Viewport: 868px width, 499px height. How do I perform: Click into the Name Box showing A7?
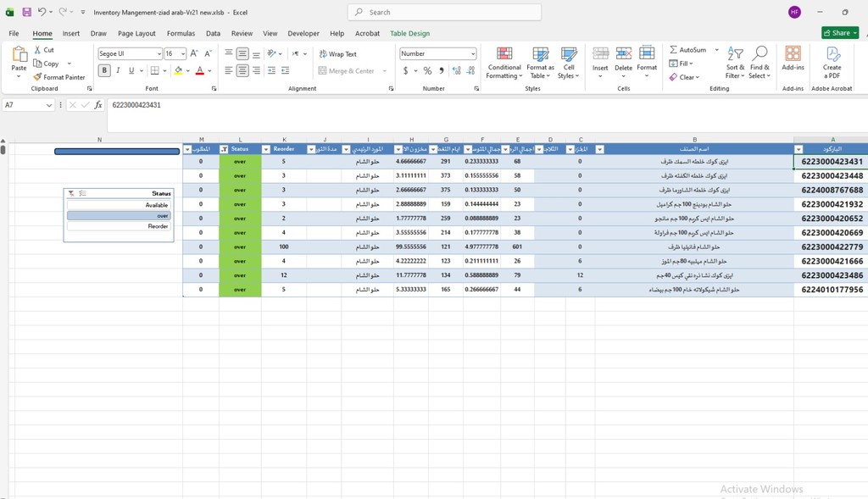point(28,104)
